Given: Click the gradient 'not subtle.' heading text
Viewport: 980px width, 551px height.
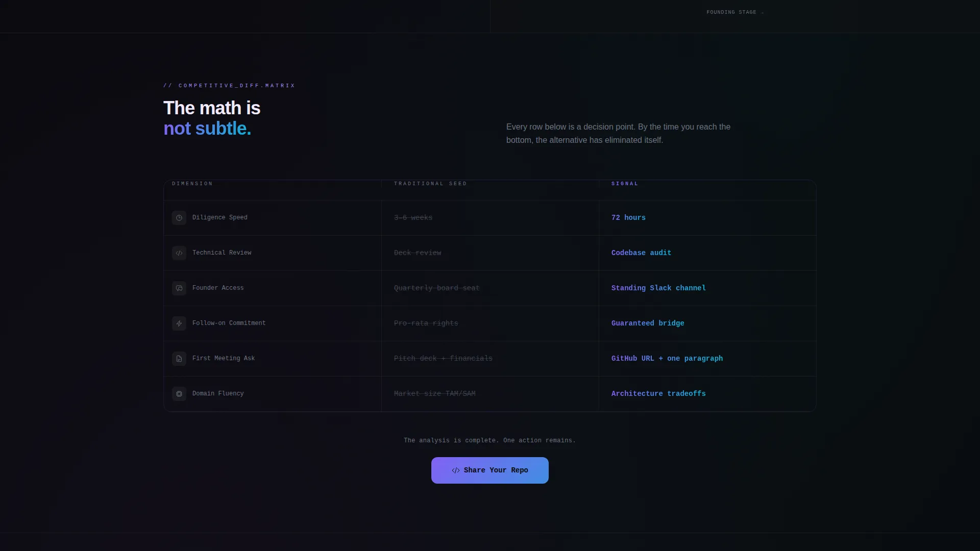Looking at the screenshot, I should [x=207, y=129].
